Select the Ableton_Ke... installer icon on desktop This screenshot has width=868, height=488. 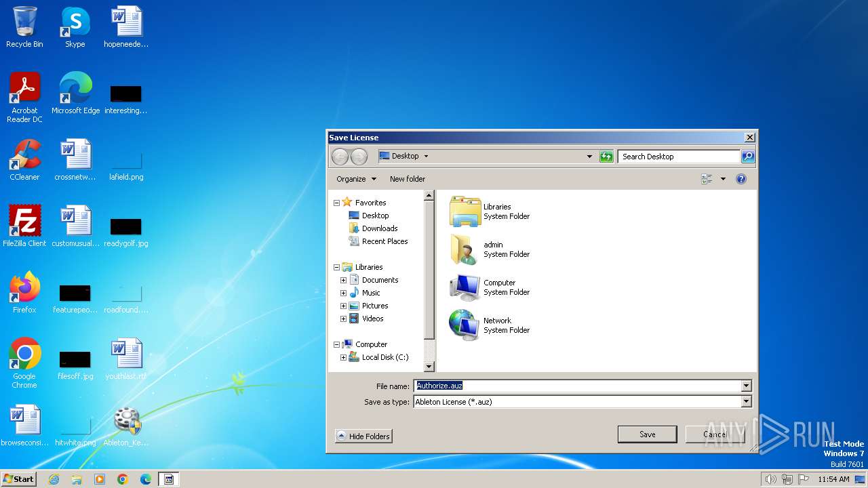pos(126,426)
